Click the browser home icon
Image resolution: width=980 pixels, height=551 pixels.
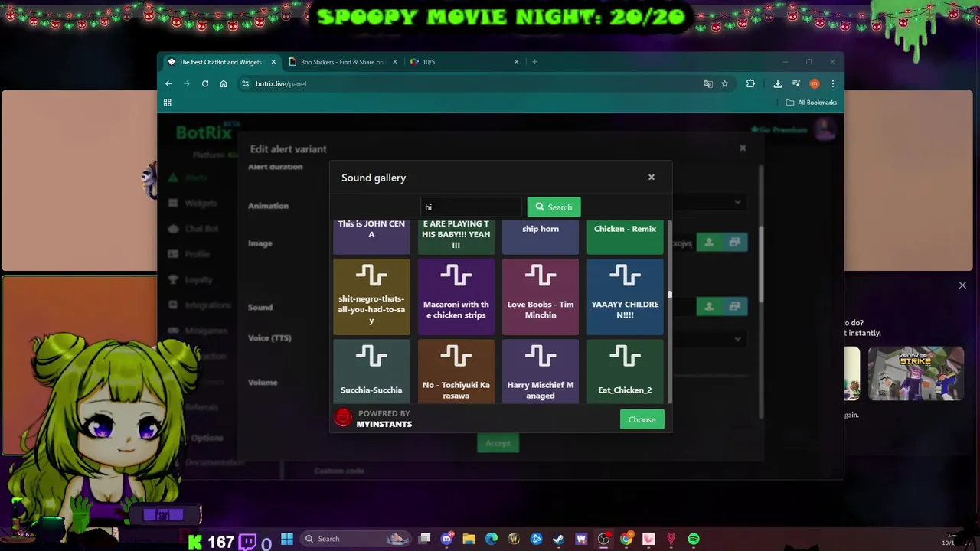224,83
